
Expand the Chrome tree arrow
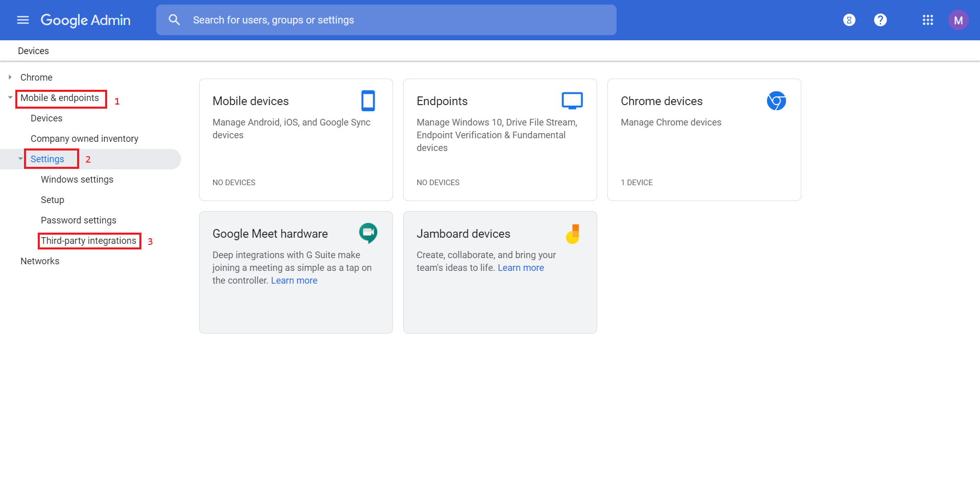coord(10,77)
